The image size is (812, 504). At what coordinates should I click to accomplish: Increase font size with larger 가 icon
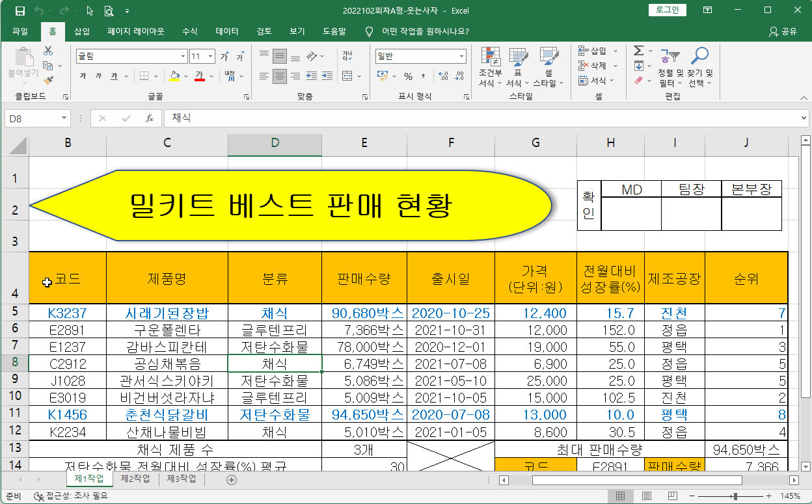click(224, 57)
